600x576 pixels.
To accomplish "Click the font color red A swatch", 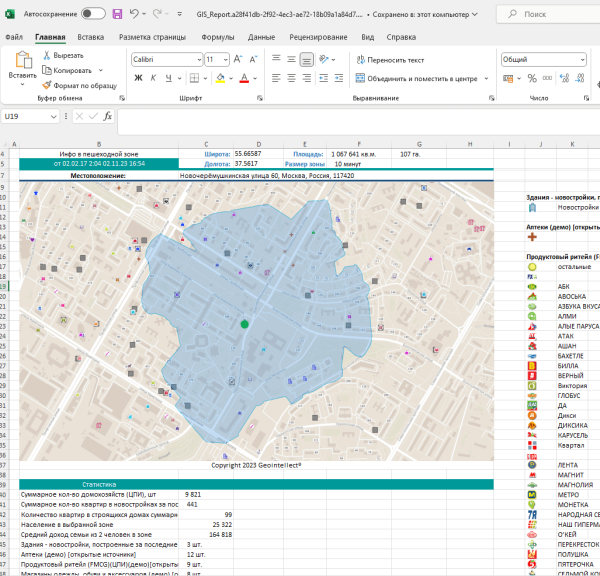I will [x=244, y=78].
